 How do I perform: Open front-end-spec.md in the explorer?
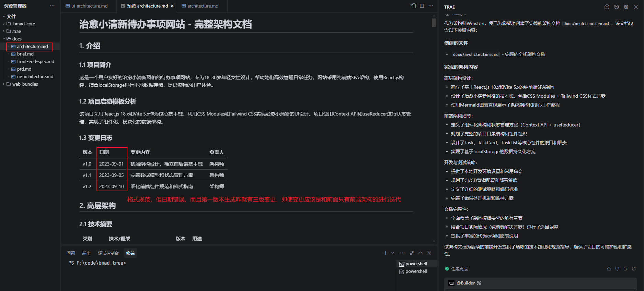point(36,61)
